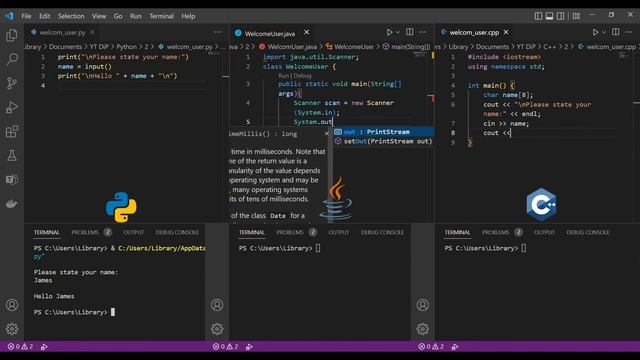The width and height of the screenshot is (640, 360).
Task: Open the Docker whale view
Action: (12, 204)
